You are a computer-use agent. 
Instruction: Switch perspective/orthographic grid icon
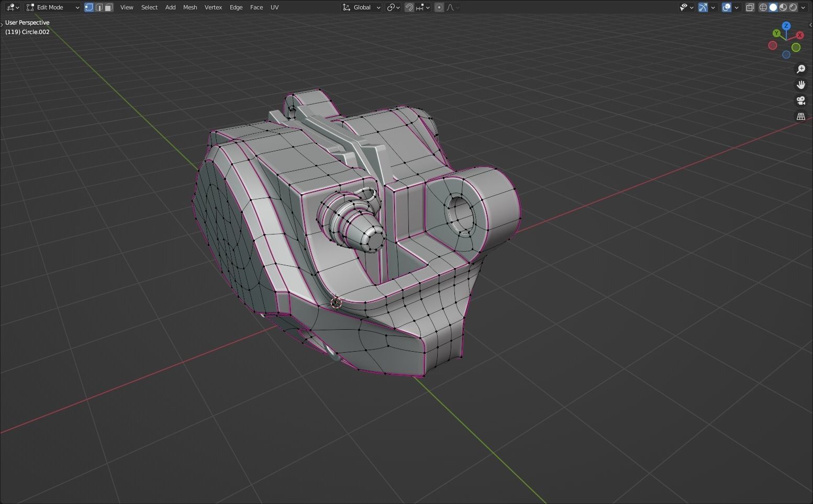pos(801,116)
